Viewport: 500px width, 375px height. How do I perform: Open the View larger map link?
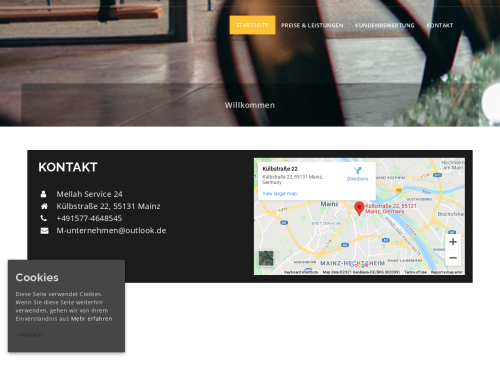point(279,194)
